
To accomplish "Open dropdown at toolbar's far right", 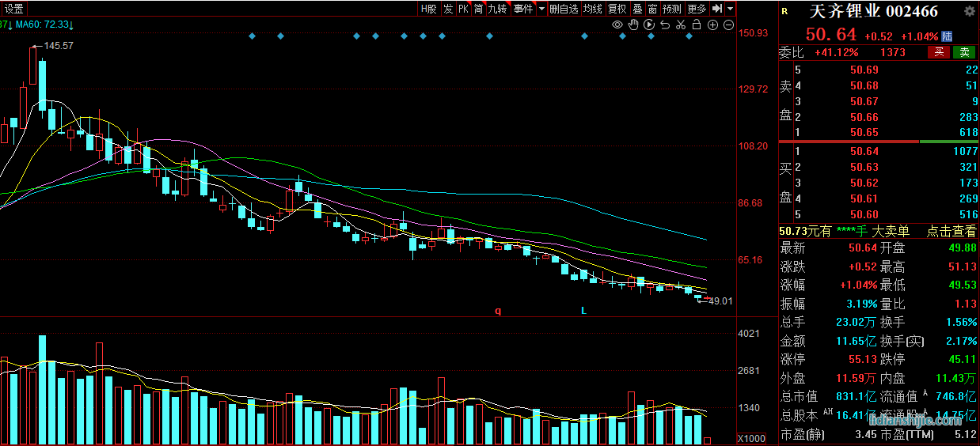I will click(730, 9).
